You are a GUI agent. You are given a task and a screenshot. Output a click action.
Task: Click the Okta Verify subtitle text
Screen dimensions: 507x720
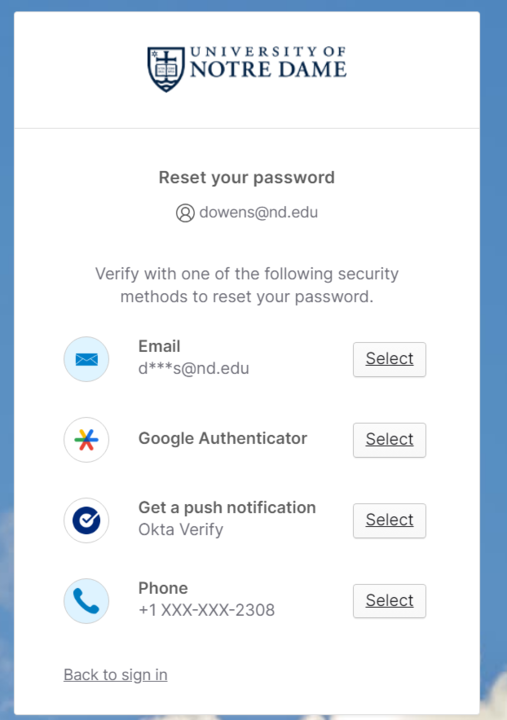(181, 529)
